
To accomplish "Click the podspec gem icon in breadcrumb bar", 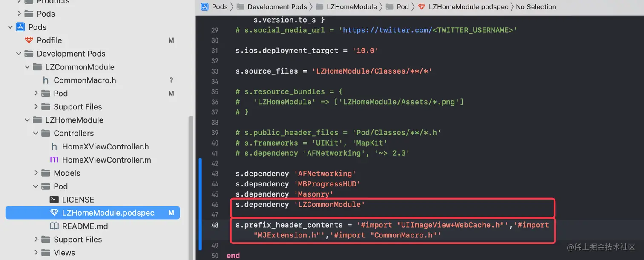I will [x=421, y=6].
